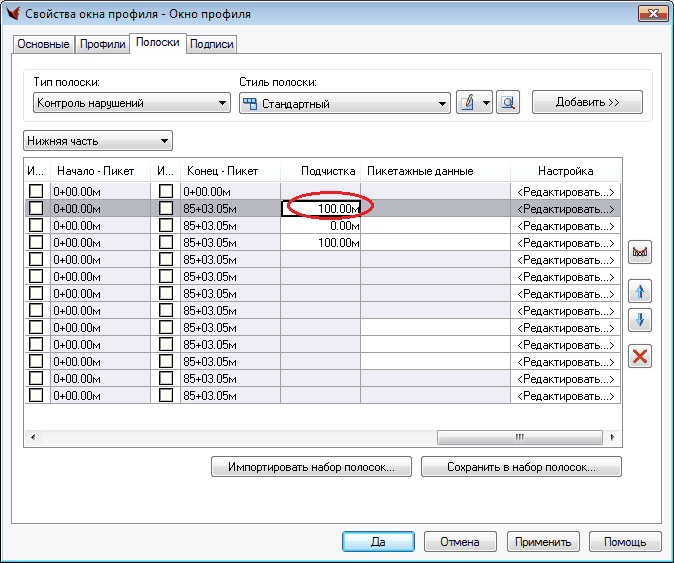Image resolution: width=674 pixels, height=563 pixels.
Task: Click the AutoCAD icon in the title bar
Action: pyautogui.click(x=13, y=14)
